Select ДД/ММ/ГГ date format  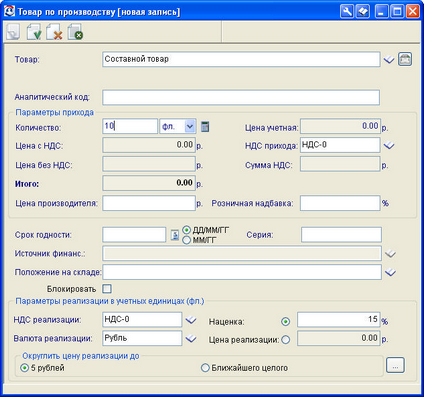pyautogui.click(x=187, y=230)
